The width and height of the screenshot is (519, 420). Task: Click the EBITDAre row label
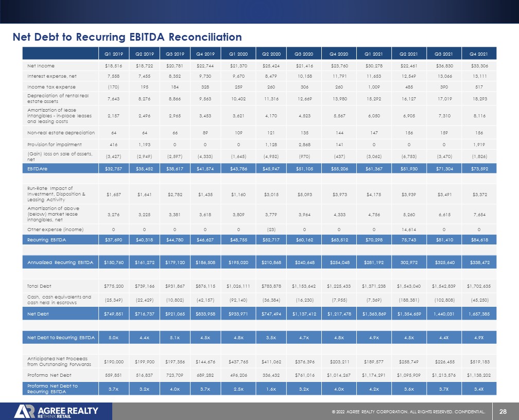38,169
